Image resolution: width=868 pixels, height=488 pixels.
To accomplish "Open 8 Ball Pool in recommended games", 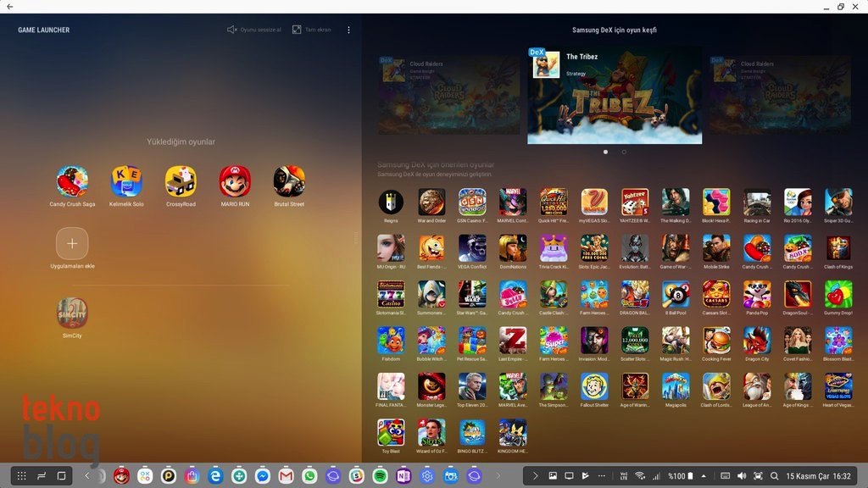I will (x=676, y=294).
